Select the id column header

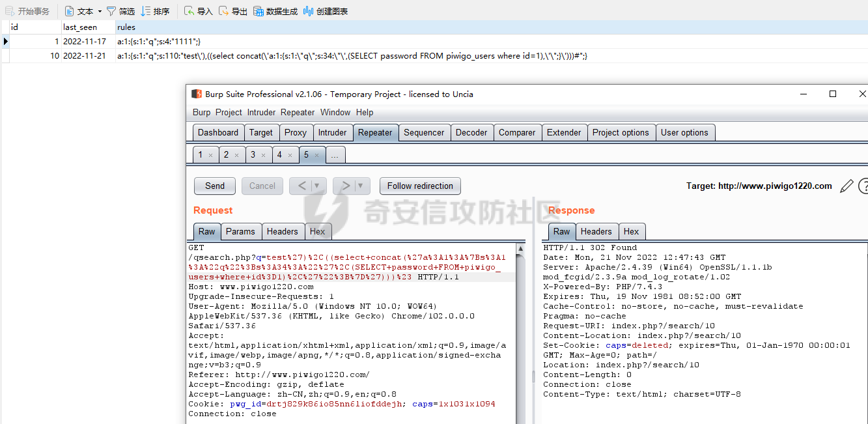tap(35, 27)
